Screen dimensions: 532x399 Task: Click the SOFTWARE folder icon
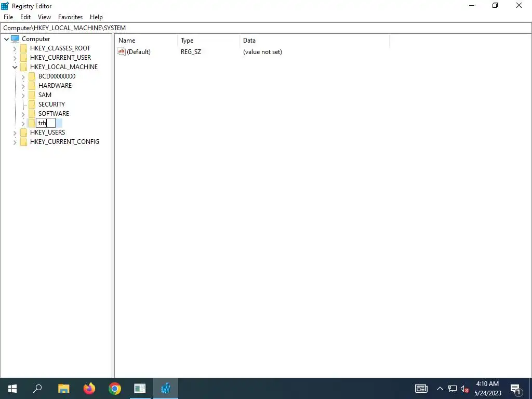pos(32,114)
